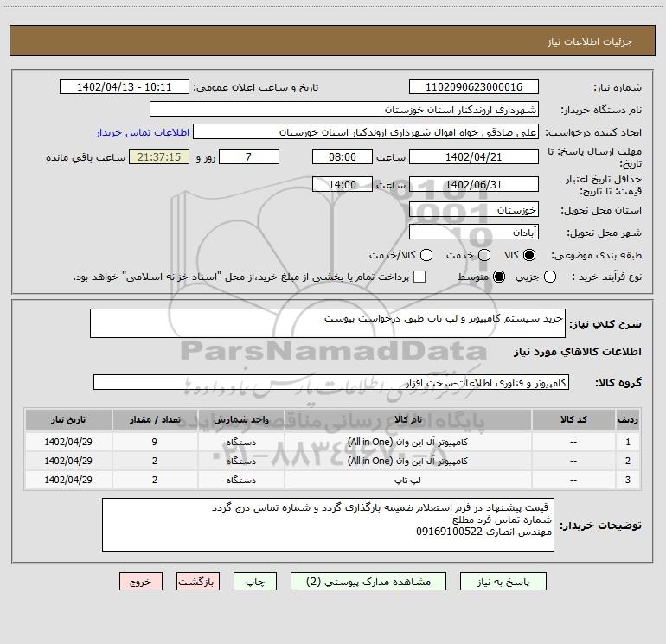Open اطلاعات تماس خریدار link

(143, 132)
